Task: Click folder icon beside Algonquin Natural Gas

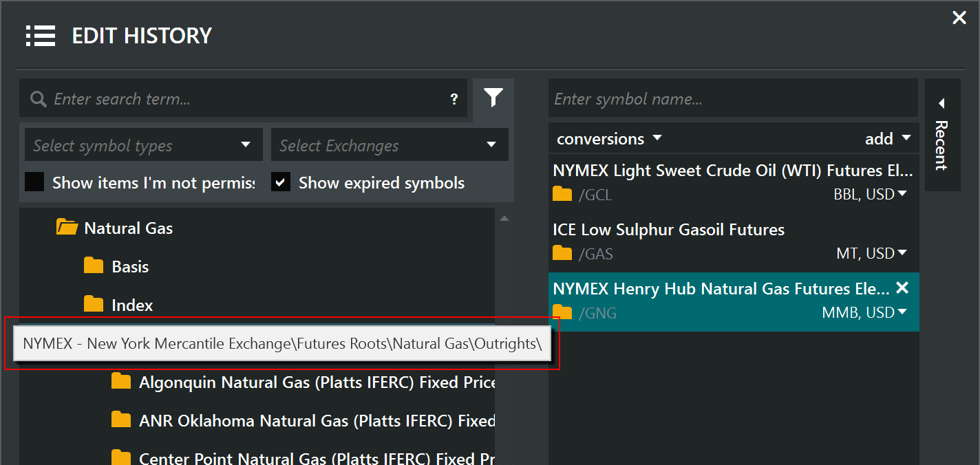Action: coord(121,381)
